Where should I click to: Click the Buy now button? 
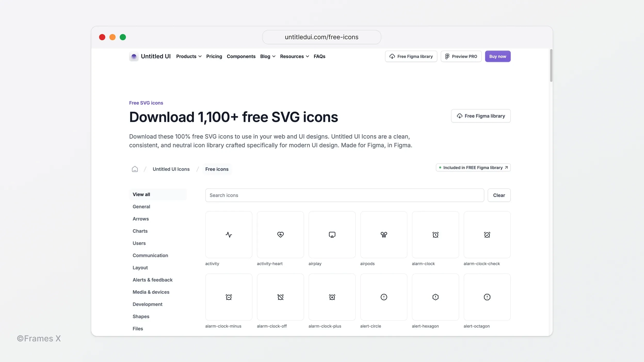pyautogui.click(x=498, y=56)
